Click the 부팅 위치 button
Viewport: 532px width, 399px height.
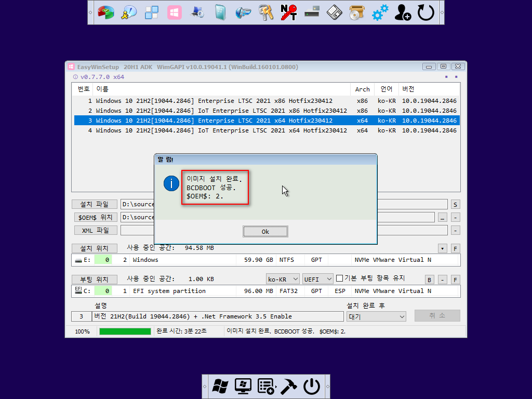(x=95, y=280)
